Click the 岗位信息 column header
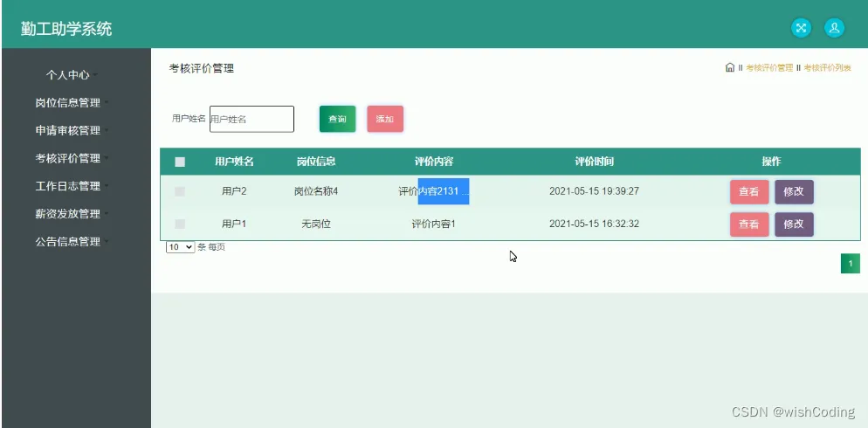The width and height of the screenshot is (868, 428). (316, 162)
